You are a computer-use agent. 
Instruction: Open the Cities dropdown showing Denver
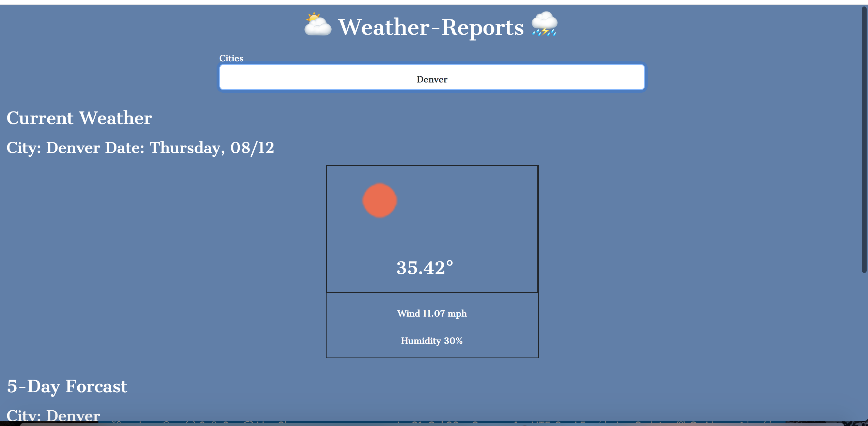tap(432, 77)
